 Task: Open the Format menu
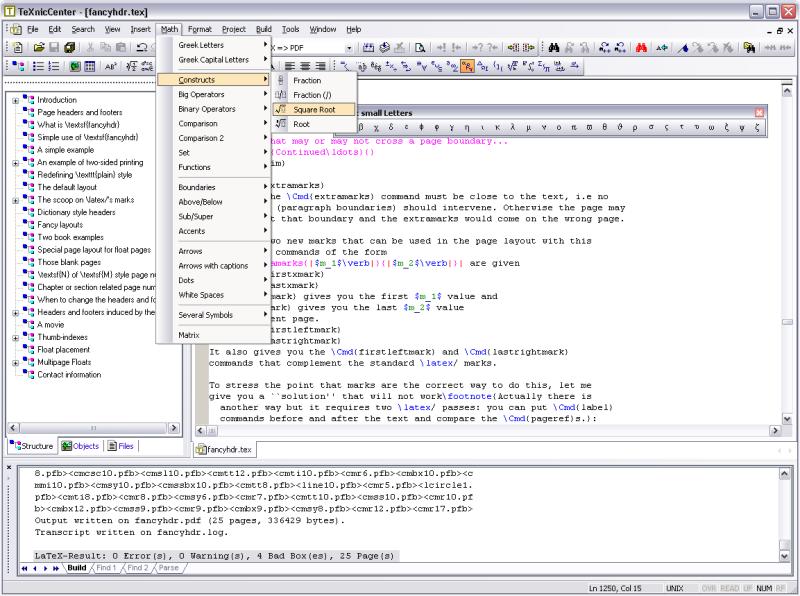(x=199, y=29)
